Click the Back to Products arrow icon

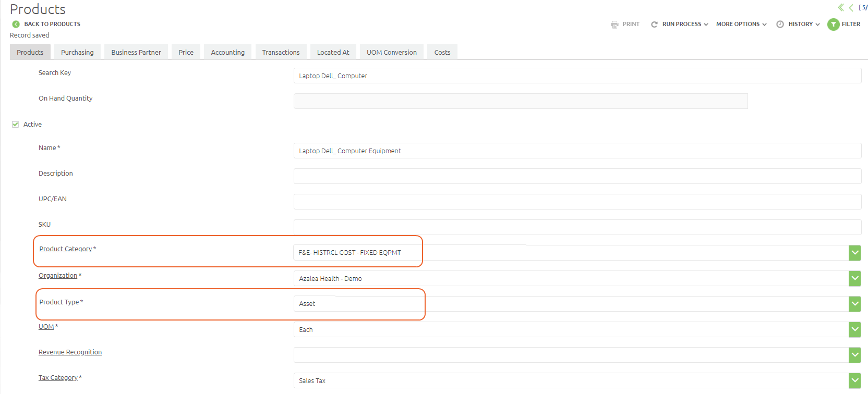[16, 24]
